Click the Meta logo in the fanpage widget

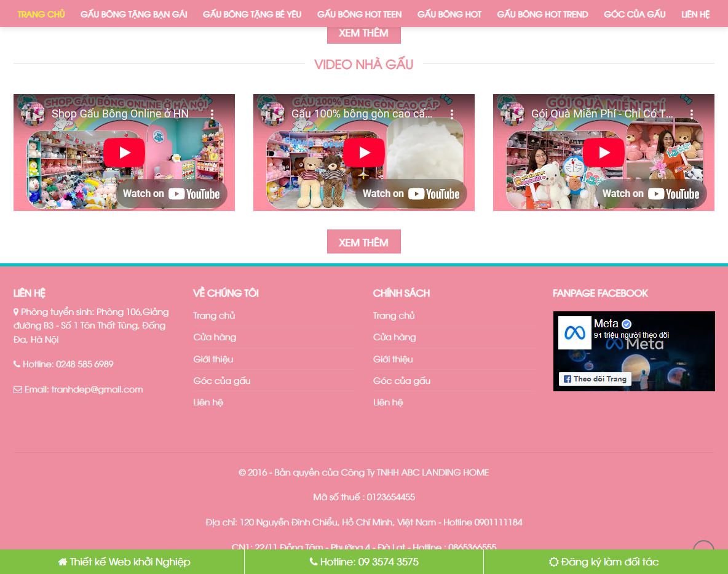pos(575,333)
